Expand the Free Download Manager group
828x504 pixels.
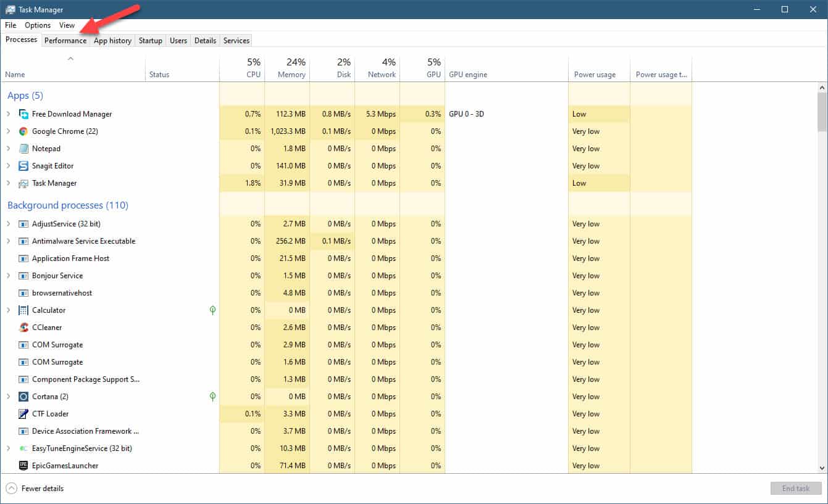9,114
